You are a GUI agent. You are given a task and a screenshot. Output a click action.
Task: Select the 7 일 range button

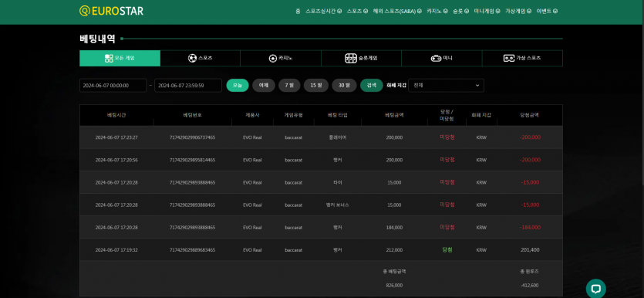[x=289, y=86]
